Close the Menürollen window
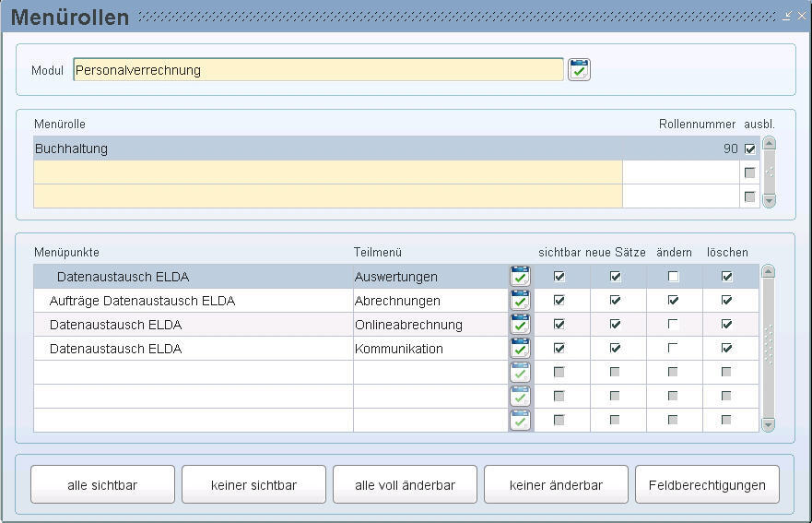Image resolution: width=812 pixels, height=523 pixels. coord(802,16)
